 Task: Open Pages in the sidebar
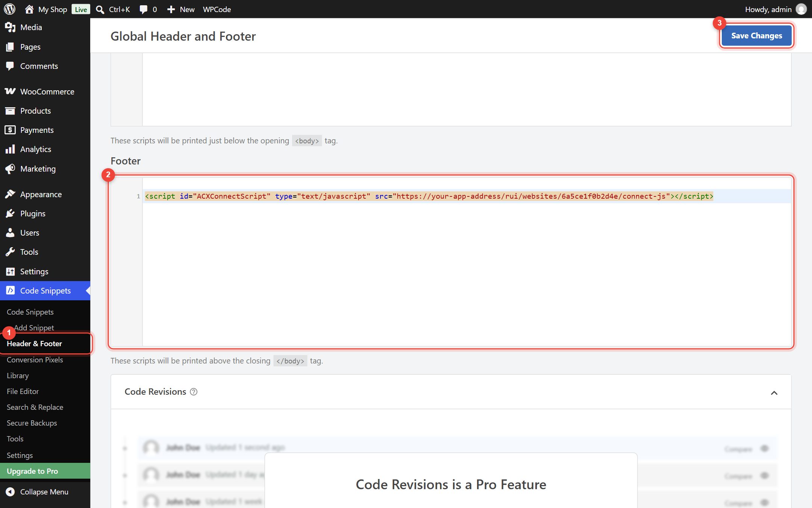pyautogui.click(x=45, y=47)
